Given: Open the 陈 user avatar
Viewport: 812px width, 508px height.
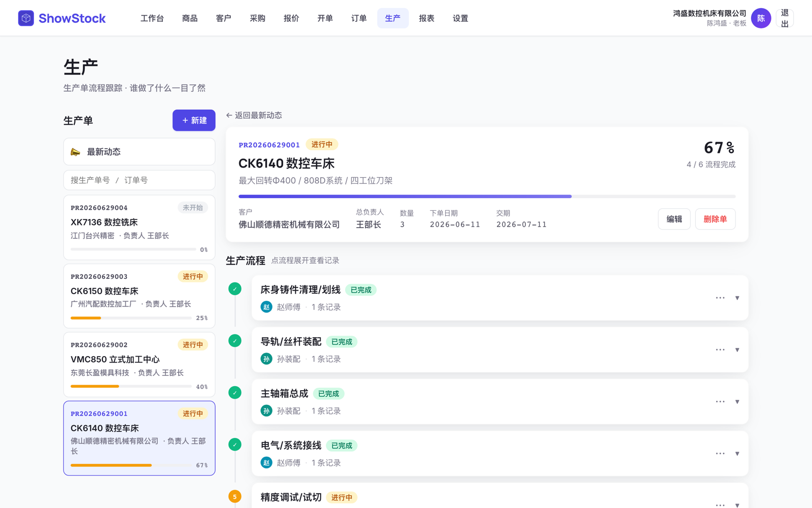Looking at the screenshot, I should [x=761, y=18].
